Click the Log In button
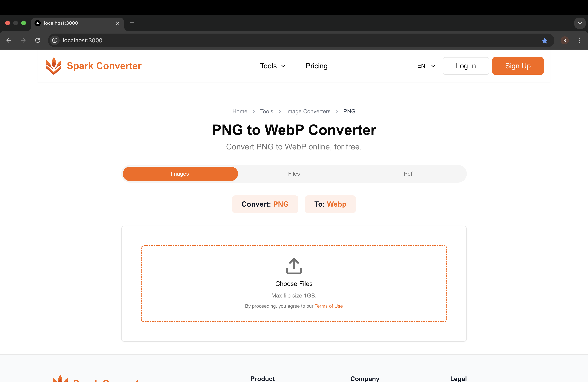 [465, 66]
